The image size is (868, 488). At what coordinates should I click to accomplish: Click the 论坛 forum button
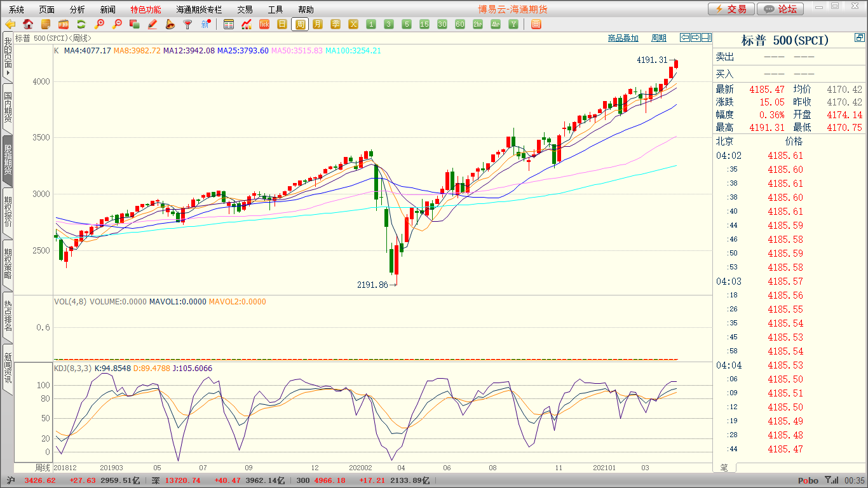[x=781, y=9]
